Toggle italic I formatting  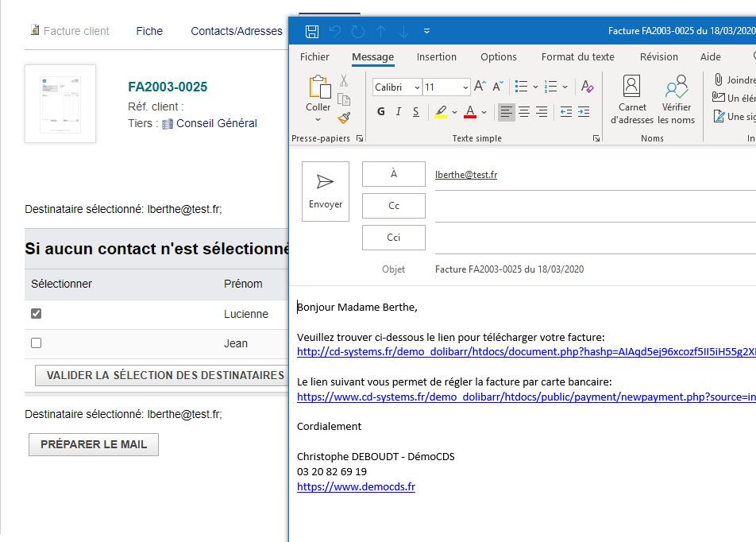(399, 112)
